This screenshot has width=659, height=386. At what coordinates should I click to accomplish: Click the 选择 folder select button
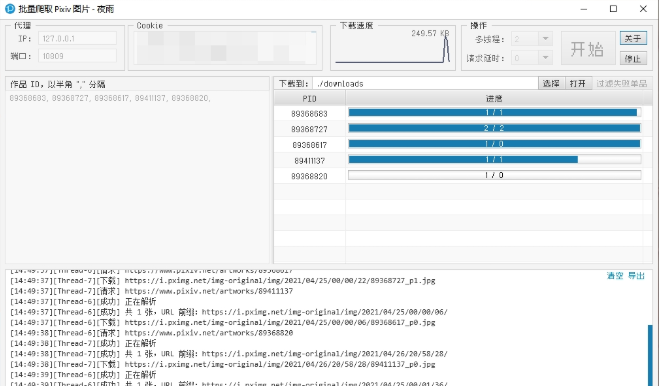coord(551,83)
